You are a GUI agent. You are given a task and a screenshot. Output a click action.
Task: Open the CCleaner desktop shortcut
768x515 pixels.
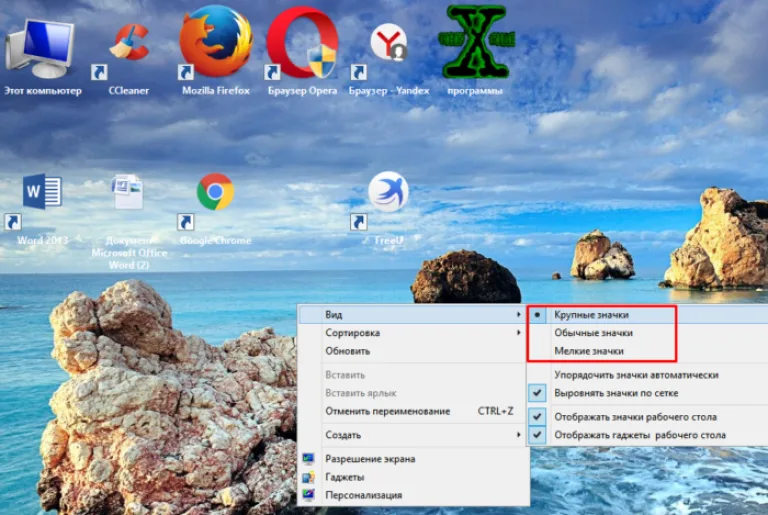coord(129,54)
